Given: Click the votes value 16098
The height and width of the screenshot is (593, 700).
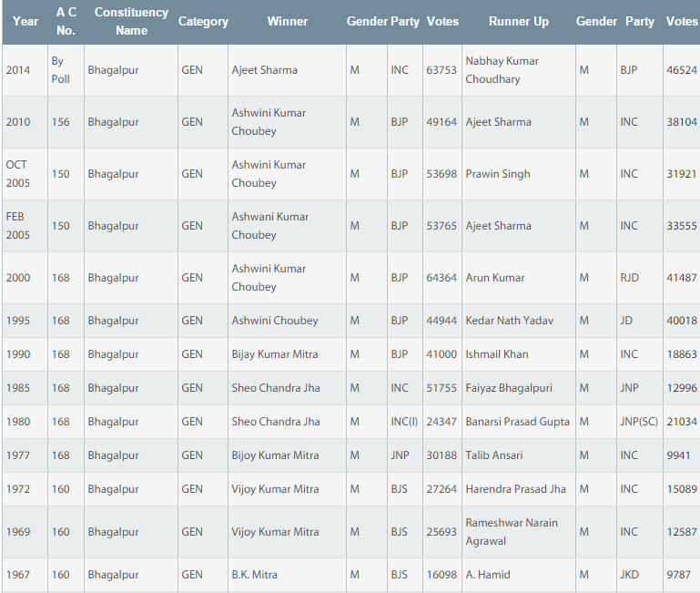Looking at the screenshot, I should point(441,575).
